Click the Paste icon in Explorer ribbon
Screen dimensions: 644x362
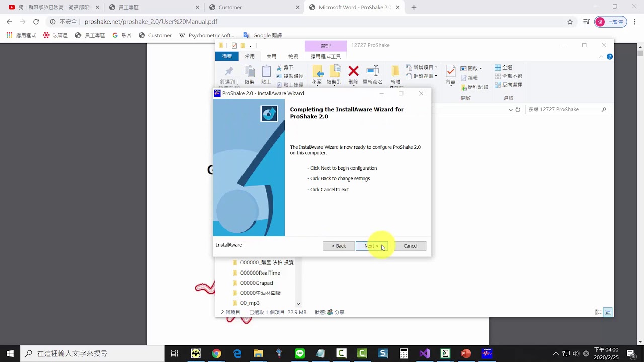tap(266, 71)
